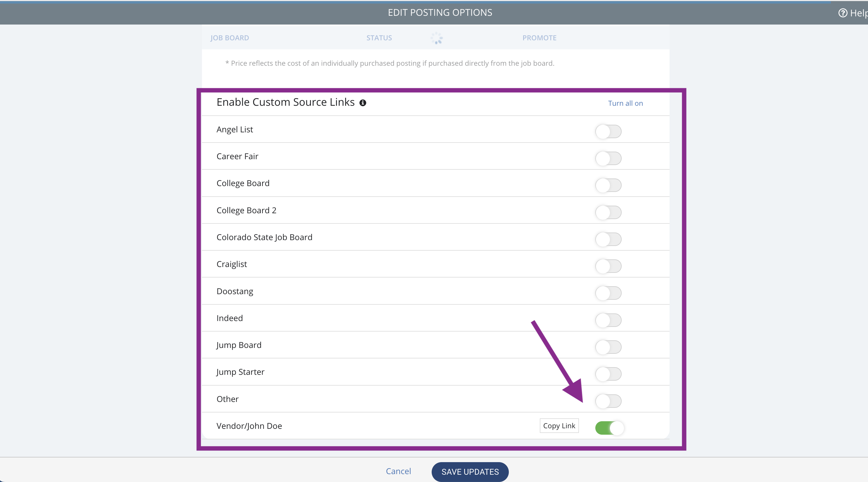Click the Enable Custom Source Links heading
Screen dimensions: 868x482
286,102
